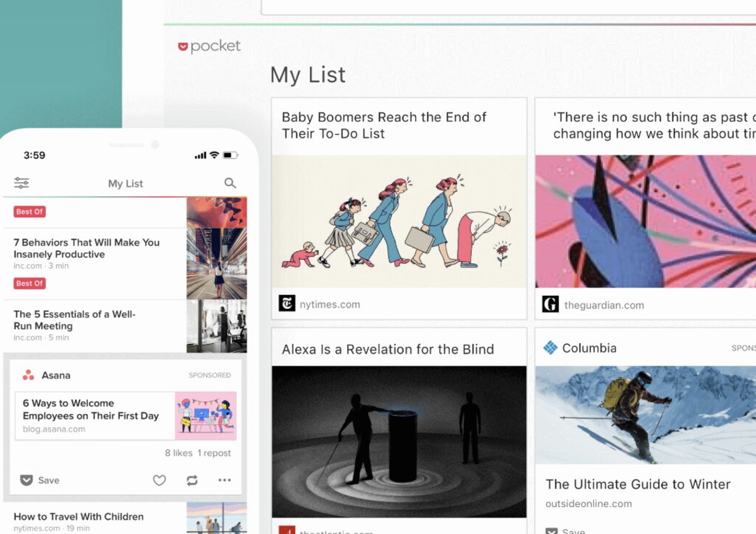Click the My List title in the phone header
Screen dimensions: 756x534
coord(125,183)
